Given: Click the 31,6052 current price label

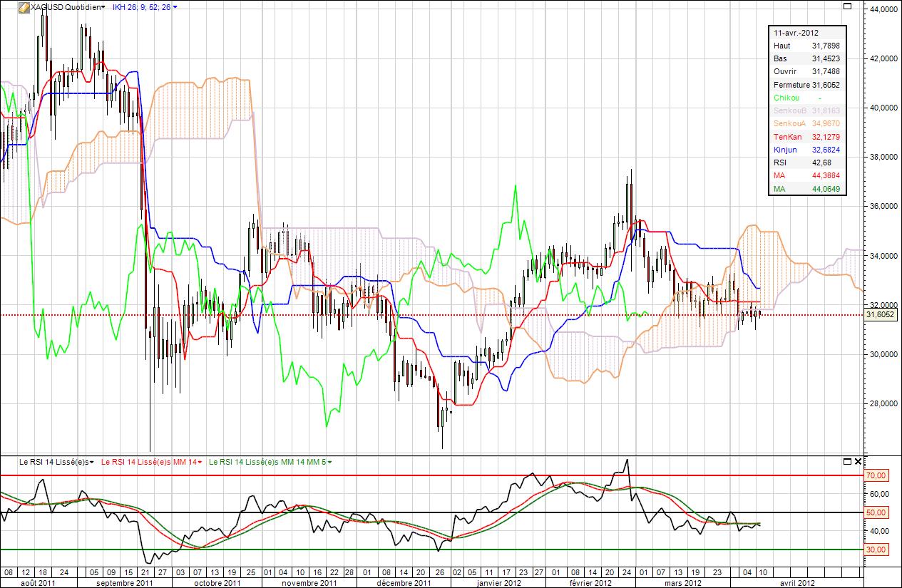Looking at the screenshot, I should click(881, 314).
